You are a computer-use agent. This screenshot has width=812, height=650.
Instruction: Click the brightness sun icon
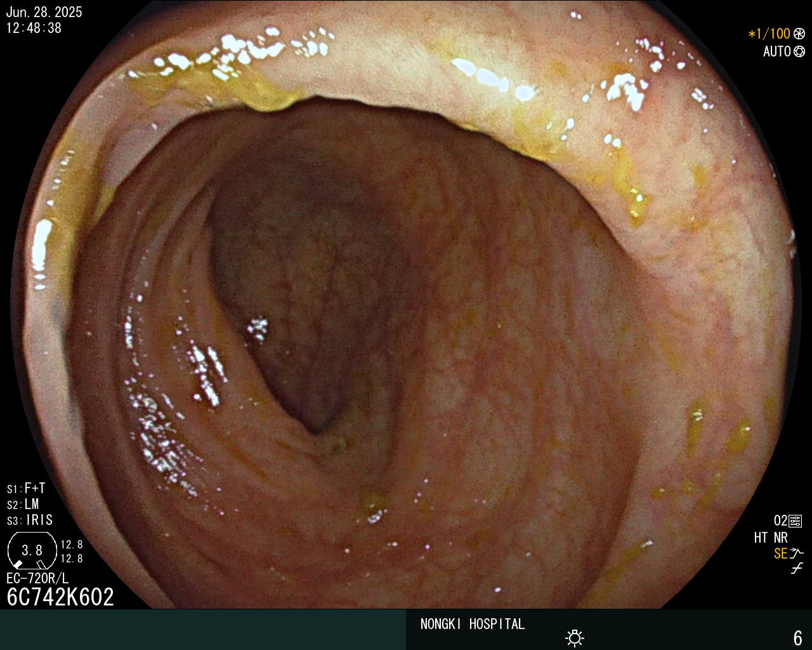pyautogui.click(x=575, y=638)
